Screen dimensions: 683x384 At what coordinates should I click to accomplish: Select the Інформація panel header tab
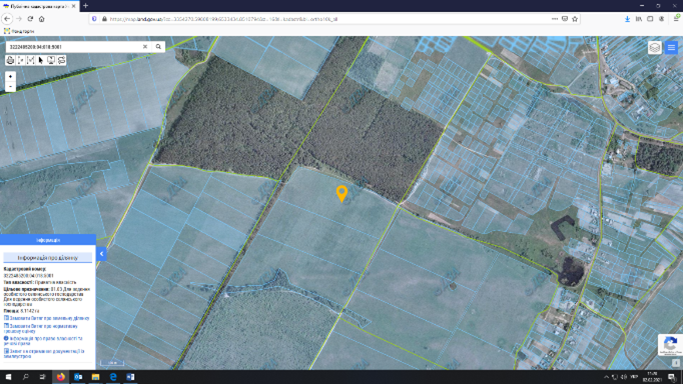(x=48, y=240)
